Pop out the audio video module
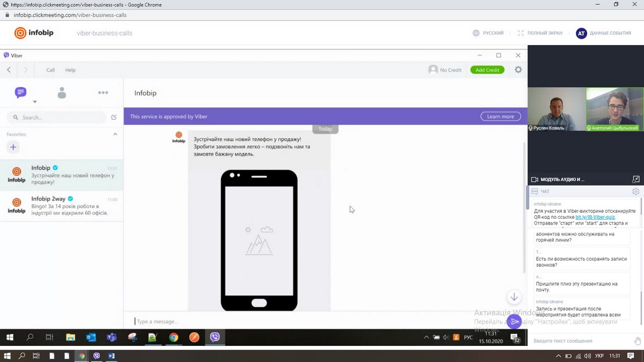Screen dimensions: 644x362 pyautogui.click(x=636, y=179)
